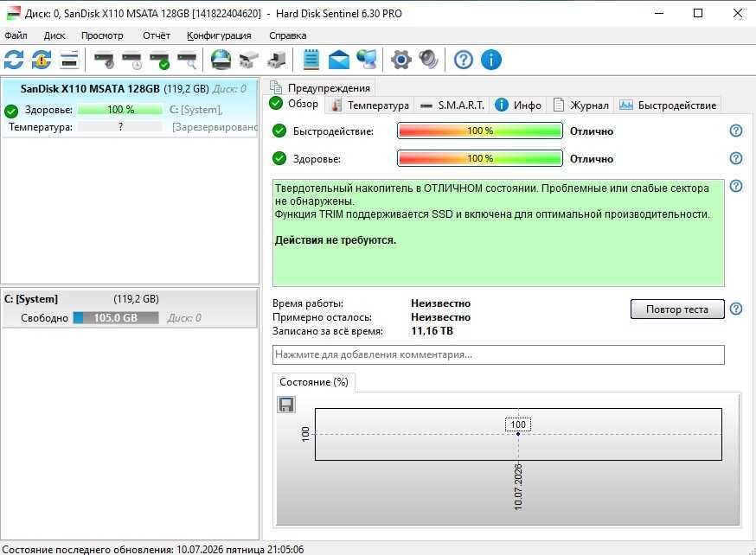Click the left panel Температура ? value bar

pyautogui.click(x=120, y=127)
